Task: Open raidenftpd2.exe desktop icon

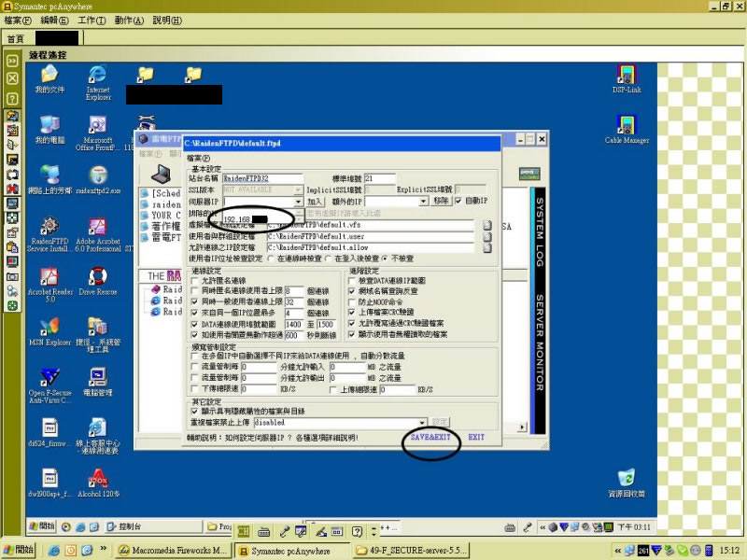Action: (x=98, y=180)
